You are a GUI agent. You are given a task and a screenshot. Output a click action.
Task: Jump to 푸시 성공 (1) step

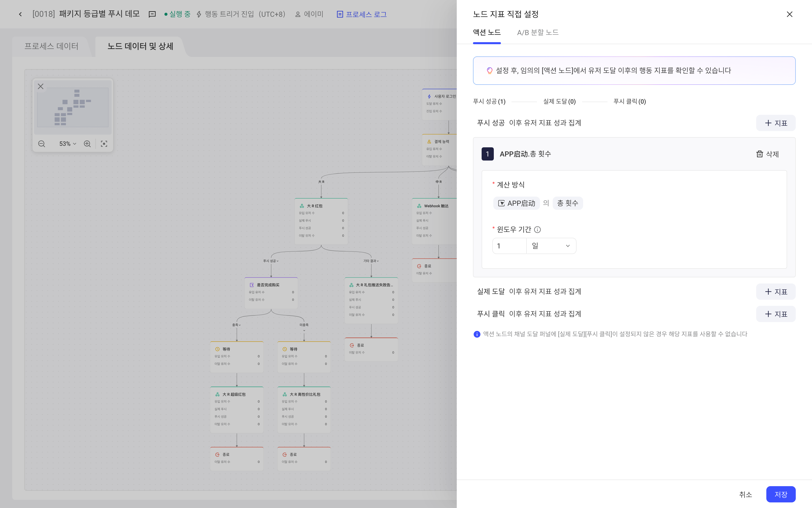click(x=489, y=101)
